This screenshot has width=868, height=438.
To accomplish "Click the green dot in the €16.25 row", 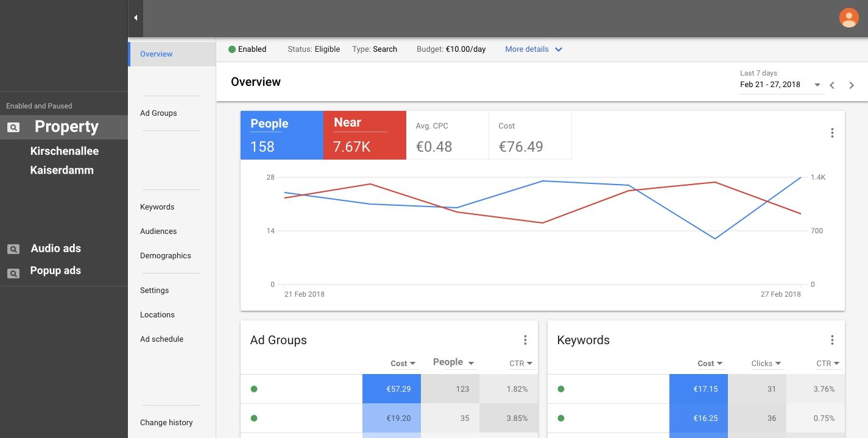I will 561,418.
